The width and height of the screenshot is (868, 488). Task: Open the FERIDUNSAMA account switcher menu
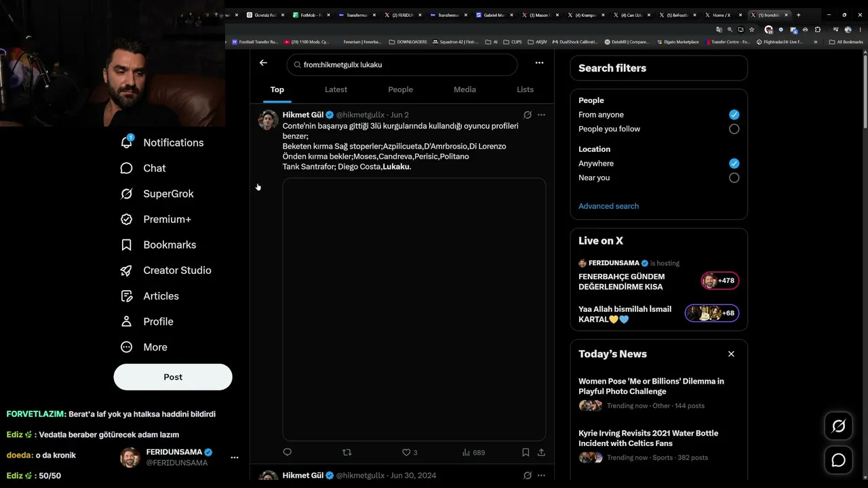tap(235, 457)
